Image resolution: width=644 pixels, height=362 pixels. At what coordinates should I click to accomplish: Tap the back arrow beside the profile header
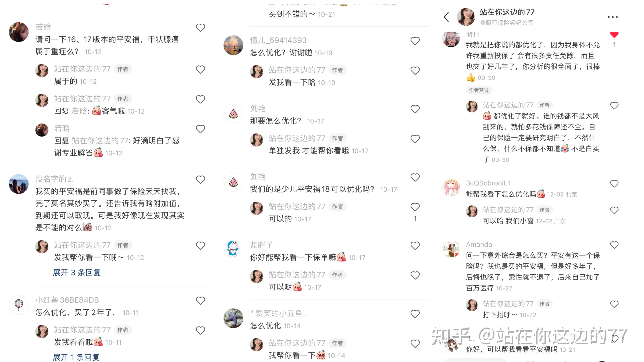446,17
